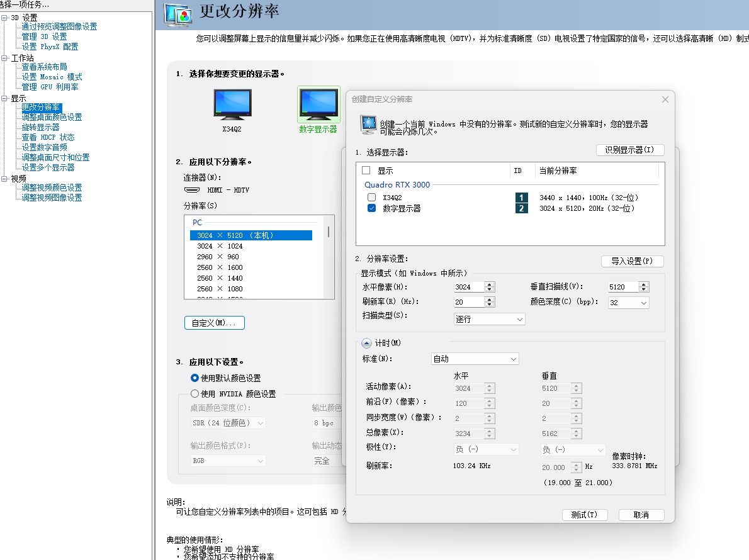This screenshot has width=749, height=560.
Task: Collapse the 计时 timing section arrow
Action: point(366,343)
